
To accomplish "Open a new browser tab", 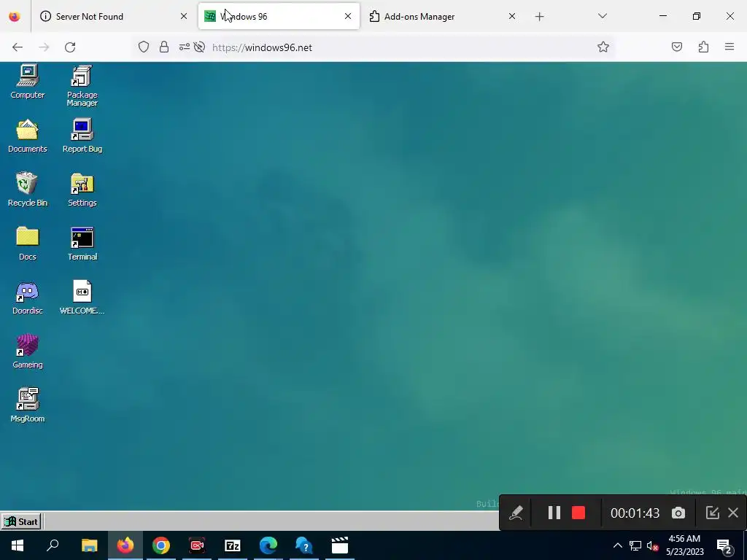I will pos(539,17).
